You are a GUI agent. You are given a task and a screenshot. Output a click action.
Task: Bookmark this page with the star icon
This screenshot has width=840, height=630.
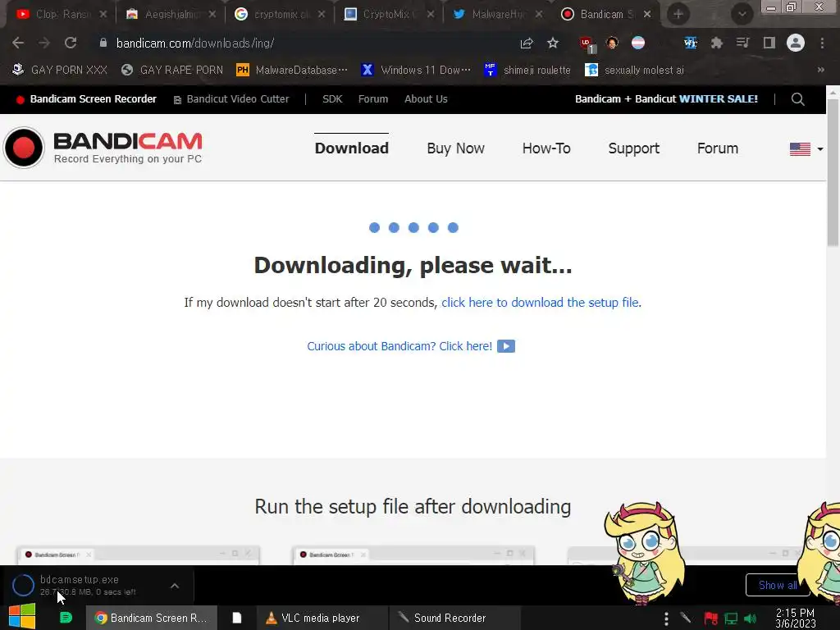point(553,43)
